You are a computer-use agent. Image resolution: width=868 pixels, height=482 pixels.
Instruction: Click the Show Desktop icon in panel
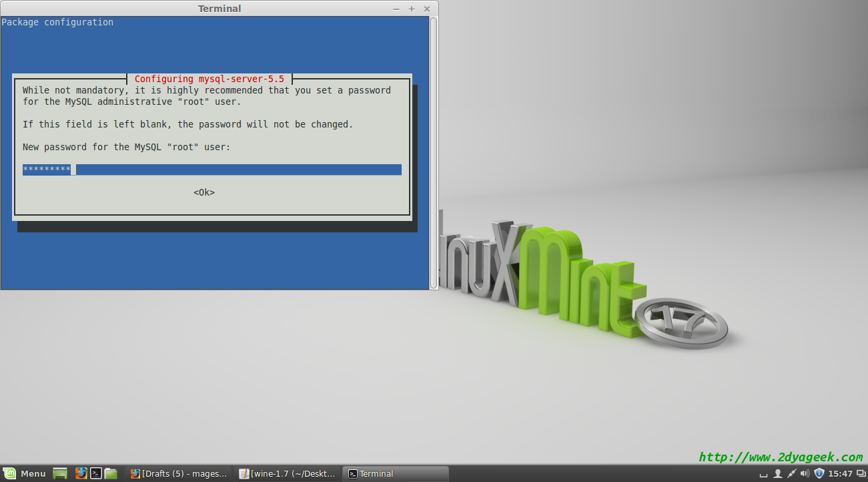pyautogui.click(x=60, y=474)
